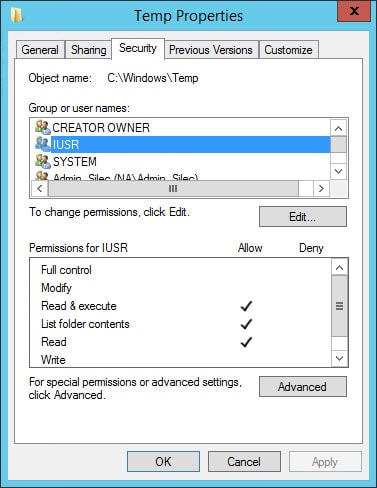The width and height of the screenshot is (377, 488).
Task: Close the Temp Properties dialog
Action: click(354, 11)
